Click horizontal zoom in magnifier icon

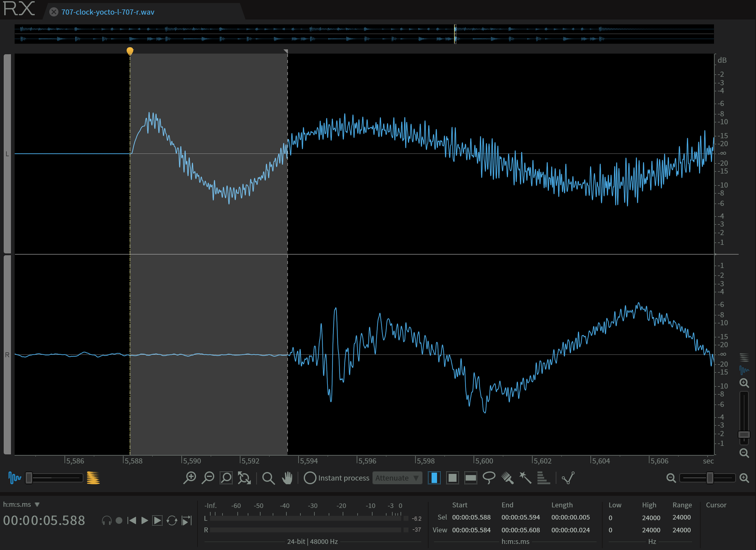(744, 478)
